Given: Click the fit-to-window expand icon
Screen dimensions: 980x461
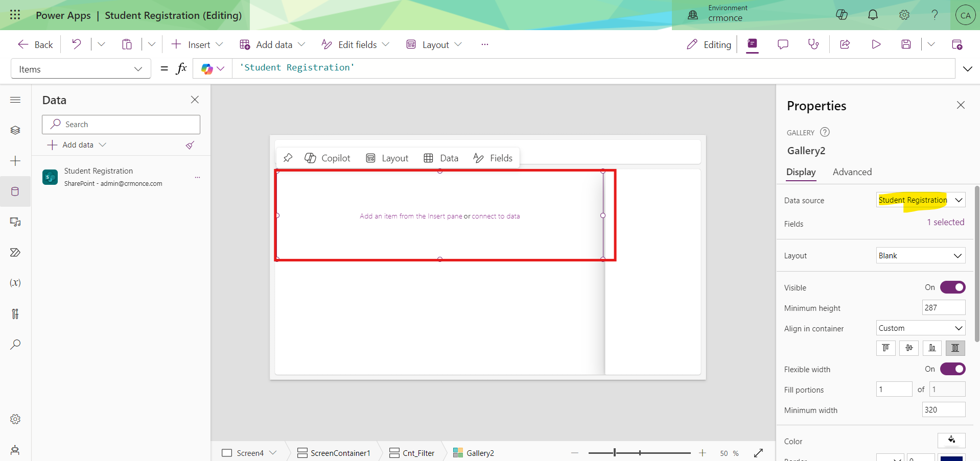Looking at the screenshot, I should pos(758,453).
